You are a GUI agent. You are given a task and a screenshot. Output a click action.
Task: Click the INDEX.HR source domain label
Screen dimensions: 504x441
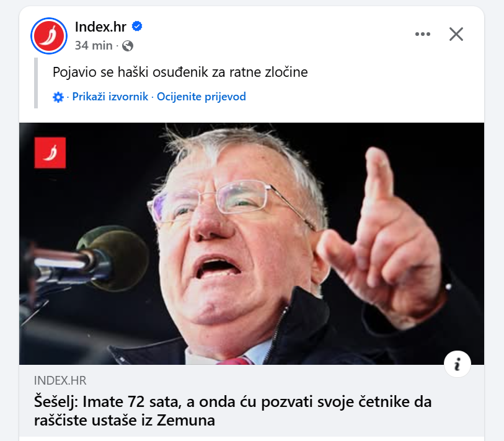pyautogui.click(x=60, y=381)
